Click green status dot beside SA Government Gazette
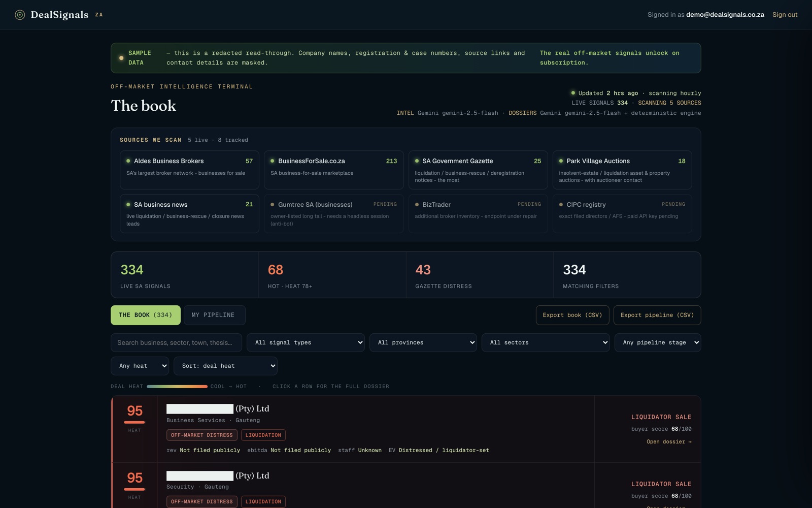This screenshot has width=812, height=508. (x=417, y=161)
